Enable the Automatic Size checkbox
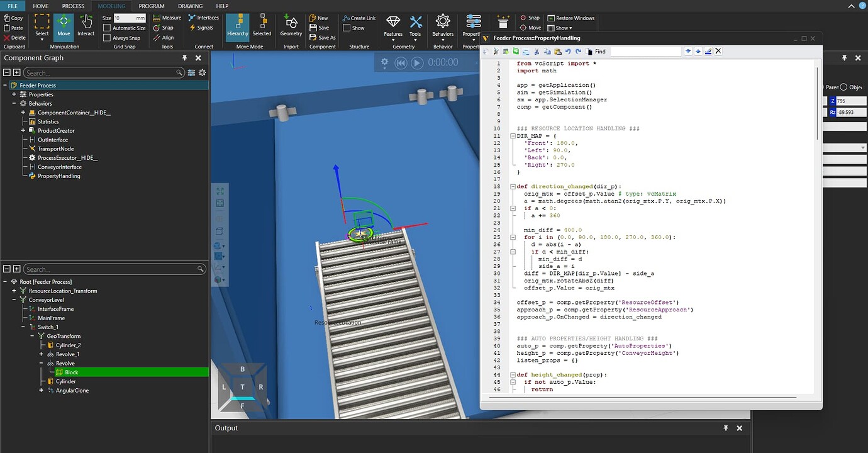 tap(107, 28)
